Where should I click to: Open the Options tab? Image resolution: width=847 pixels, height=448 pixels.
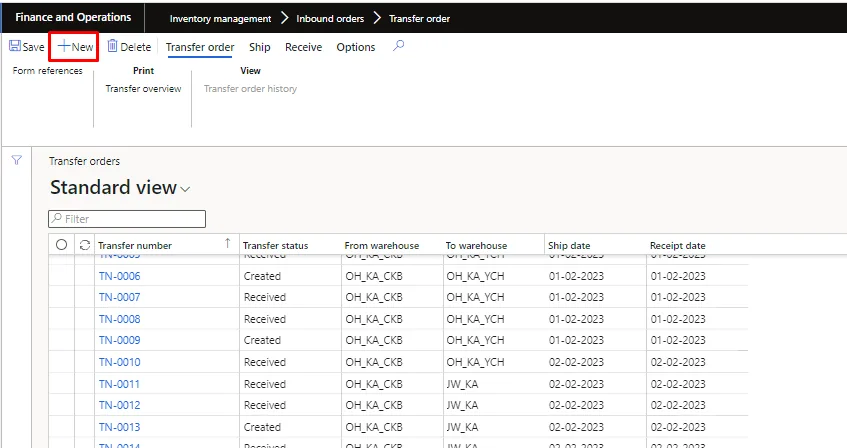355,47
